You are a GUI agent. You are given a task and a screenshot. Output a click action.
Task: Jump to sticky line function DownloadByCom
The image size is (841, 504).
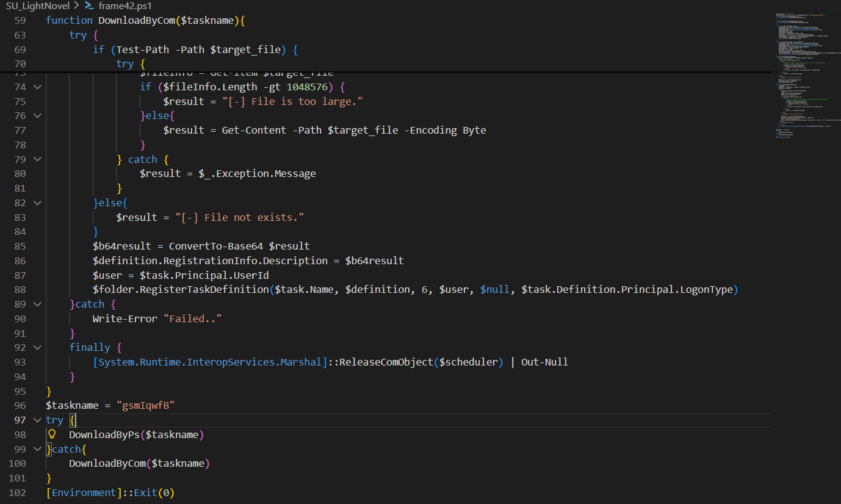click(x=145, y=20)
